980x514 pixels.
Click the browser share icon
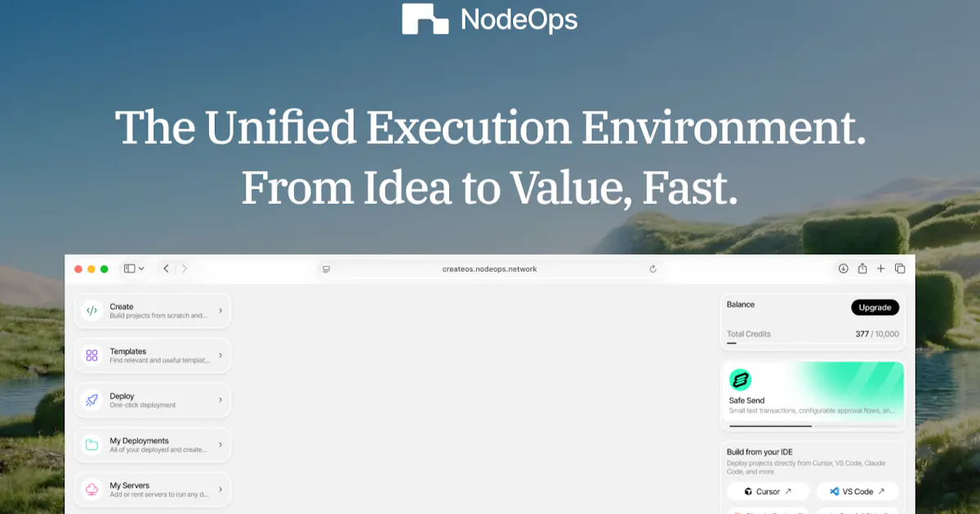click(862, 268)
